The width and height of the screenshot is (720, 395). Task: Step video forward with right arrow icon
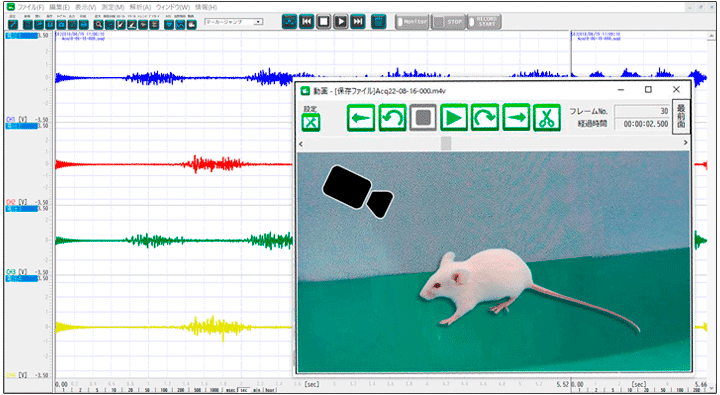click(x=516, y=118)
